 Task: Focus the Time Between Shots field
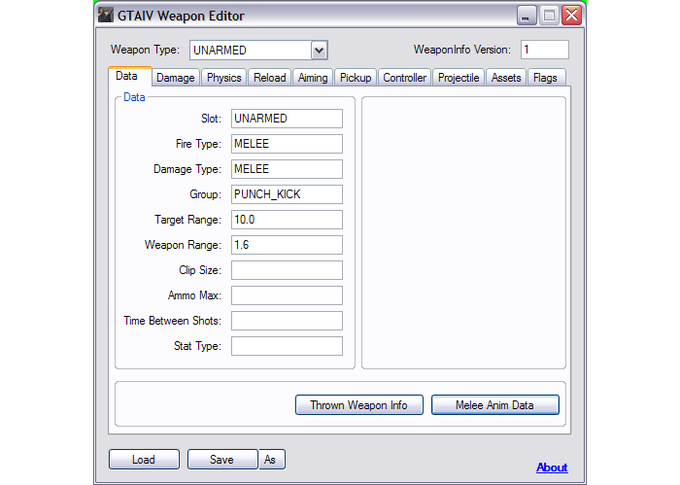pos(287,321)
